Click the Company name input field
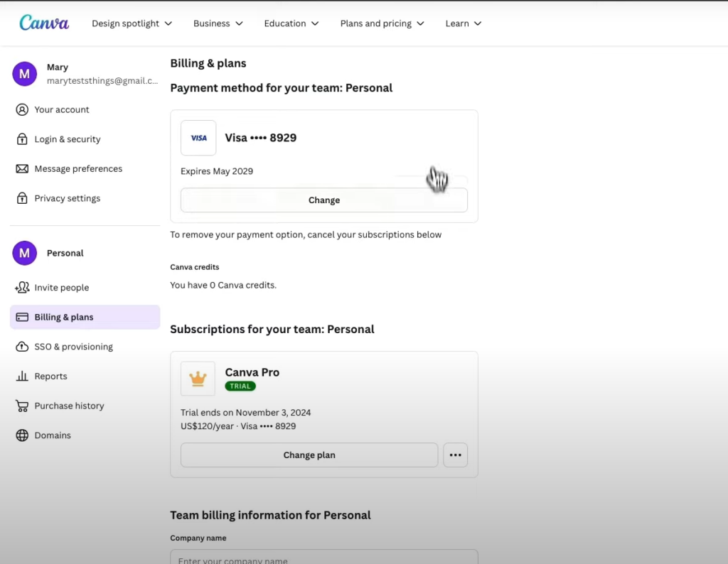The width and height of the screenshot is (728, 564). pyautogui.click(x=323, y=558)
